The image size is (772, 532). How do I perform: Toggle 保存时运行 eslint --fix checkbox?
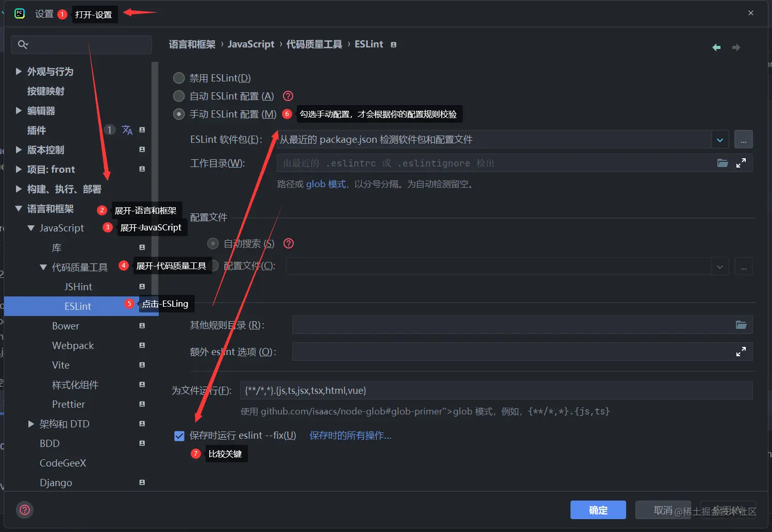[179, 436]
